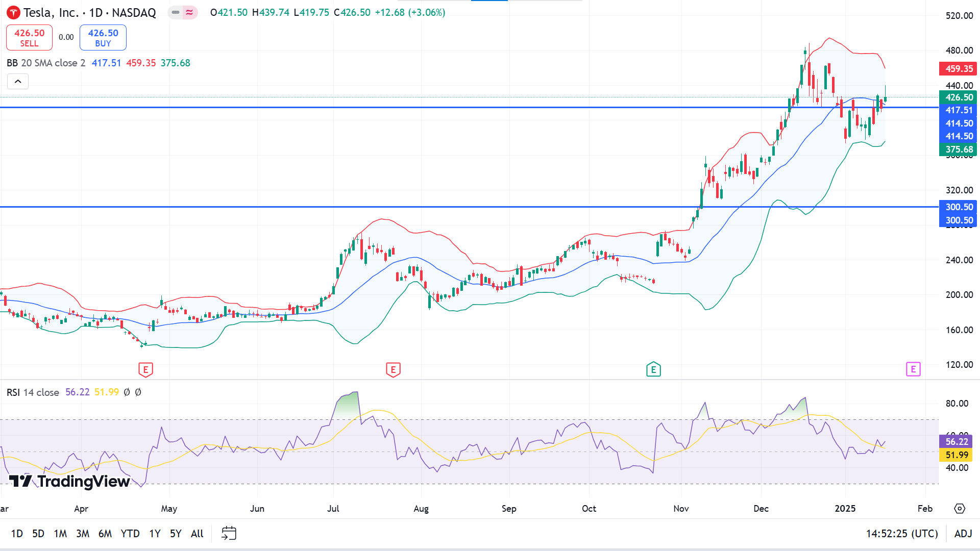Select the 5D time range
980x551 pixels.
38,534
